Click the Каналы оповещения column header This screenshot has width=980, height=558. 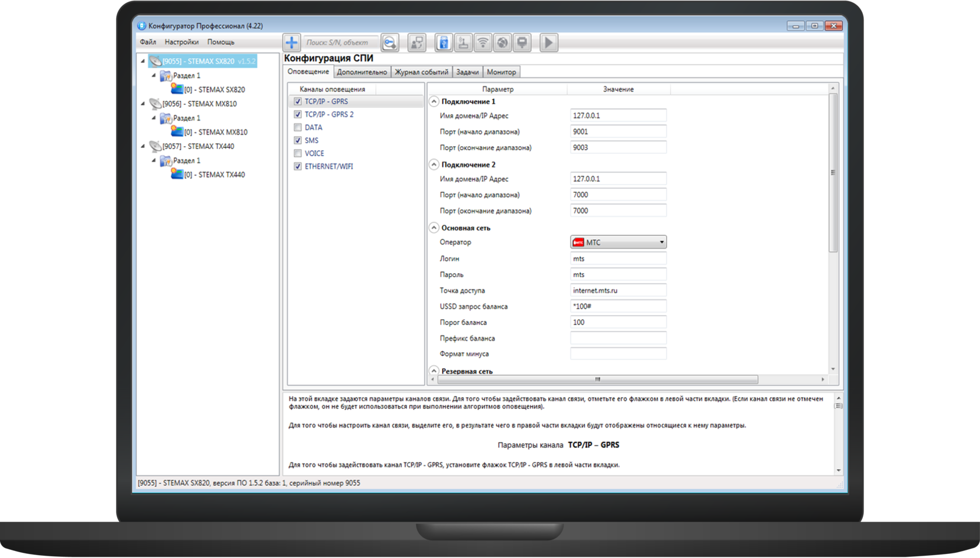coord(332,89)
